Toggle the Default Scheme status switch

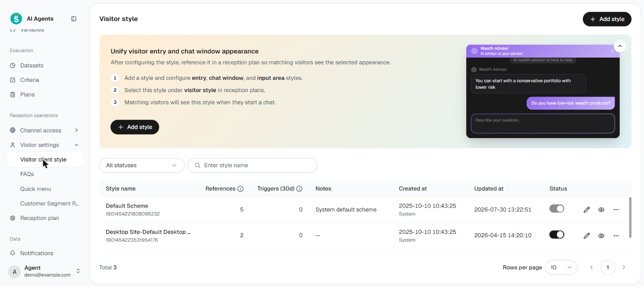(x=557, y=209)
